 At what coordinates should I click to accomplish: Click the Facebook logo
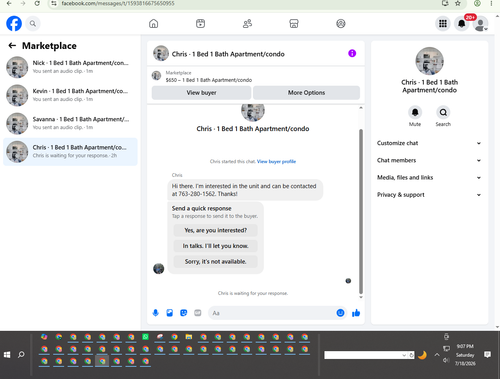(x=14, y=24)
